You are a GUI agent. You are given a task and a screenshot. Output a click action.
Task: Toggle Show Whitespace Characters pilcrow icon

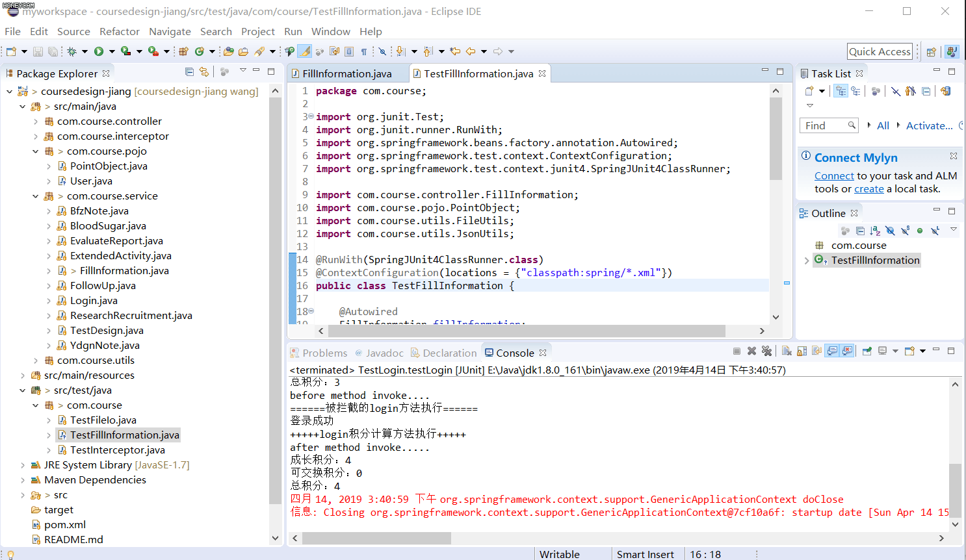364,51
